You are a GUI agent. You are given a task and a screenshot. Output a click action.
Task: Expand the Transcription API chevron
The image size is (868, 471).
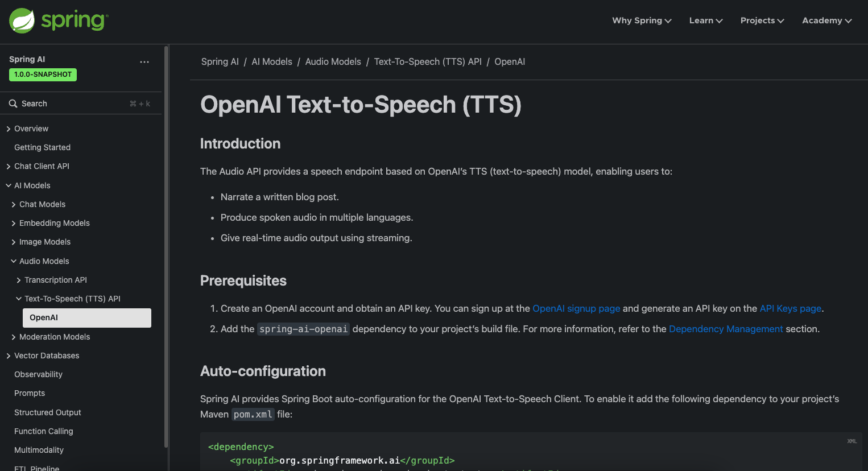click(19, 280)
